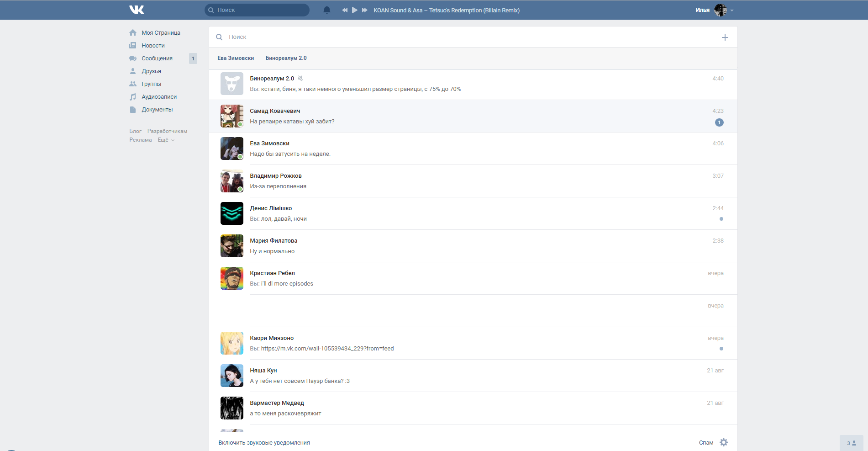Image resolution: width=868 pixels, height=451 pixels.
Task: Click the person icon beside Друзья
Action: click(133, 71)
